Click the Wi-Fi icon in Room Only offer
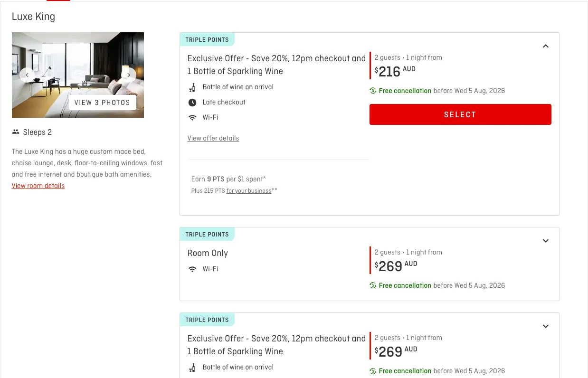Viewport: 588px width, 378px height. click(192, 269)
